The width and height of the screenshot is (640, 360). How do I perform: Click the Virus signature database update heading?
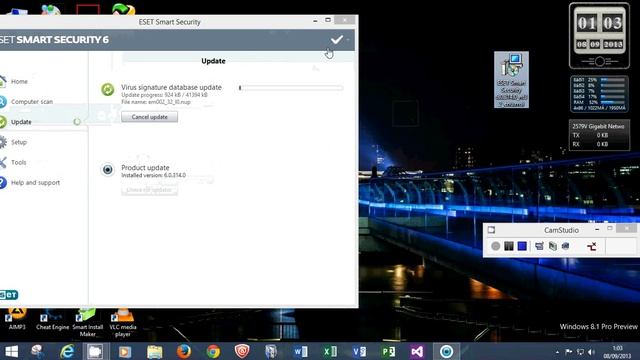coord(171,87)
